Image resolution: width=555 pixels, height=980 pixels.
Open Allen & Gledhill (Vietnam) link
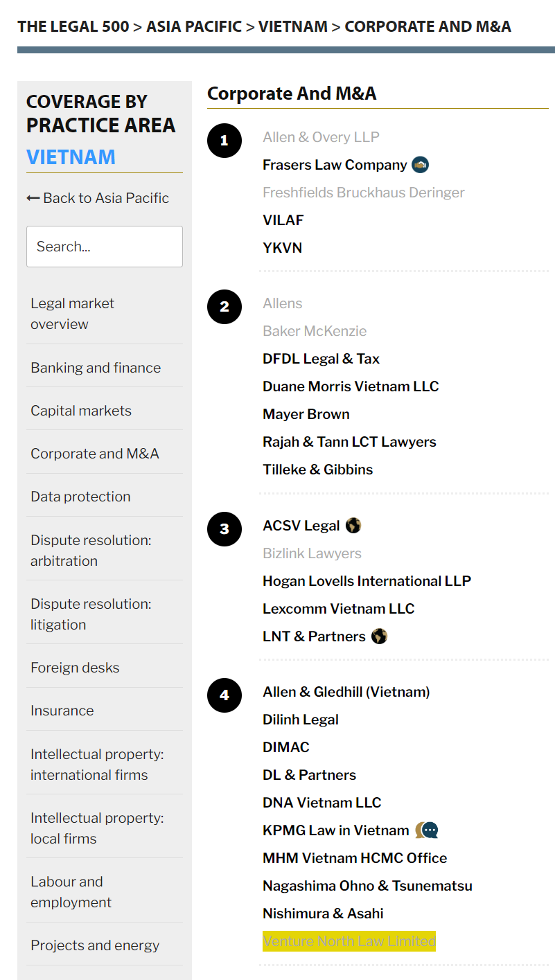click(x=346, y=692)
